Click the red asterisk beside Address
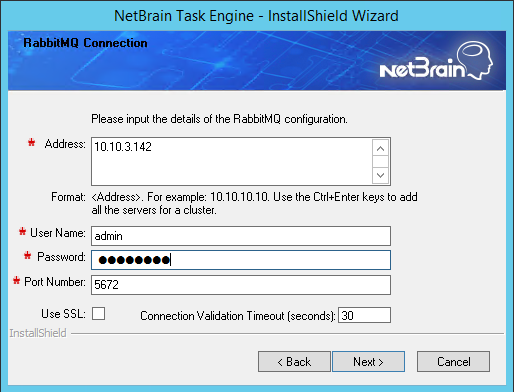The width and height of the screenshot is (515, 392). click(x=31, y=143)
